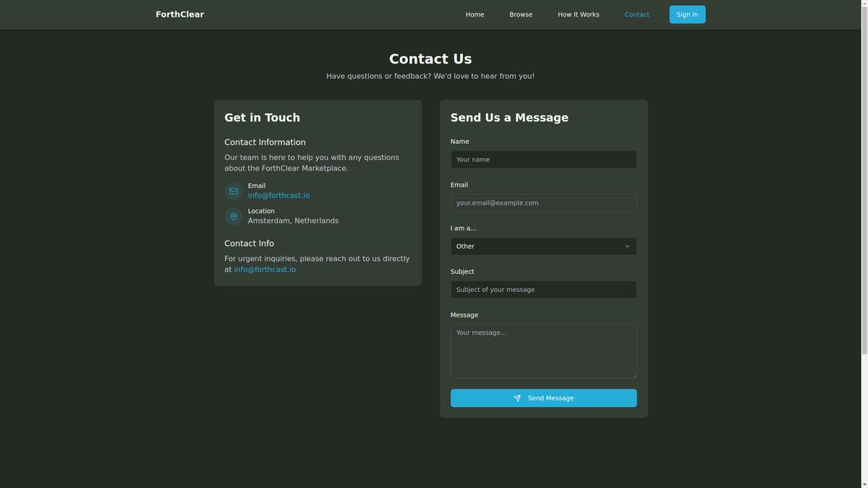Open info@forthcast.io link under Email
Image resolution: width=868 pixels, height=488 pixels.
pos(278,196)
